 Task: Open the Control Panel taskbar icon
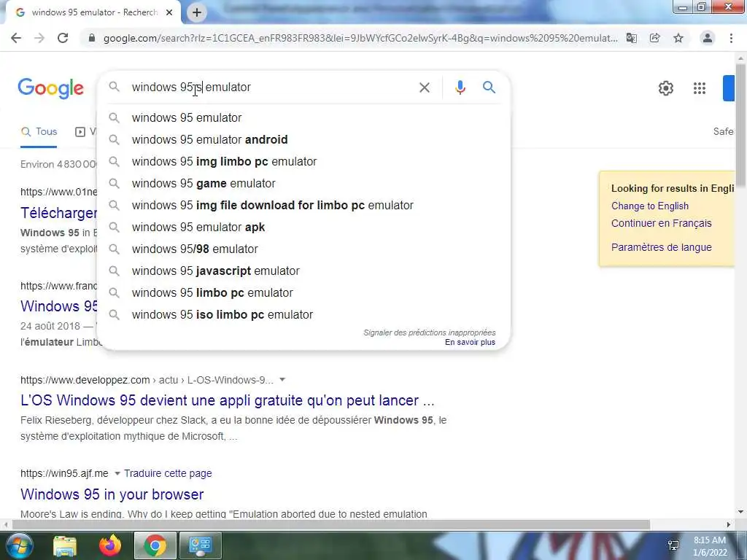point(200,545)
